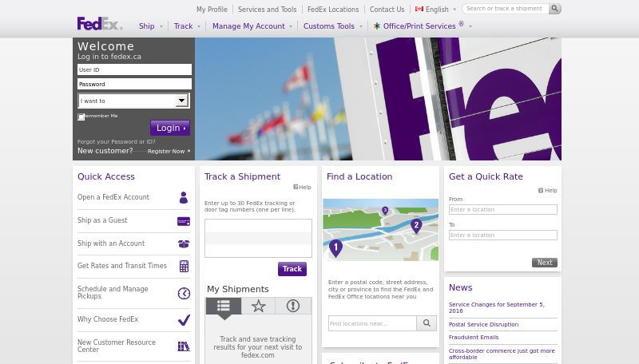This screenshot has height=364, width=639.
Task: Click Forgot your Password or ID link
Action: tap(117, 142)
